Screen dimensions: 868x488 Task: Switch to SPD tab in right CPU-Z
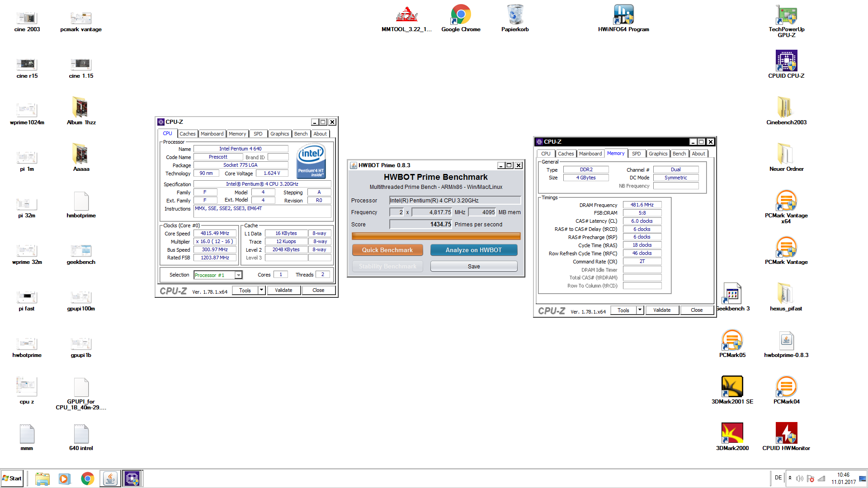pyautogui.click(x=636, y=154)
